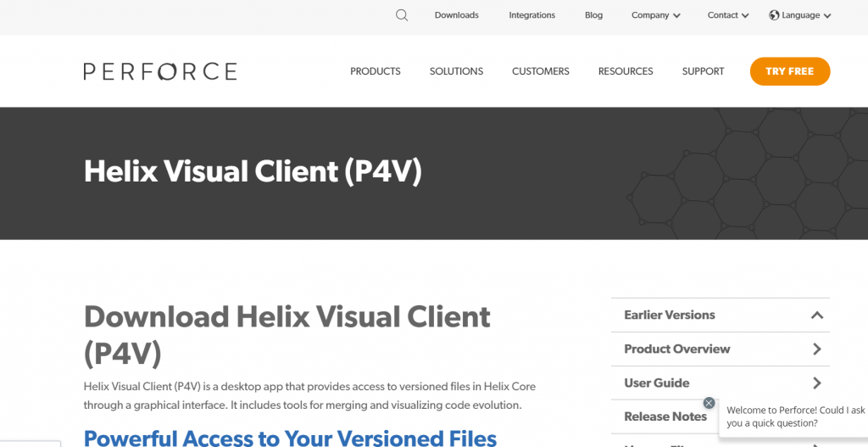This screenshot has width=868, height=447.
Task: Open the SUPPORT menu
Action: click(703, 71)
